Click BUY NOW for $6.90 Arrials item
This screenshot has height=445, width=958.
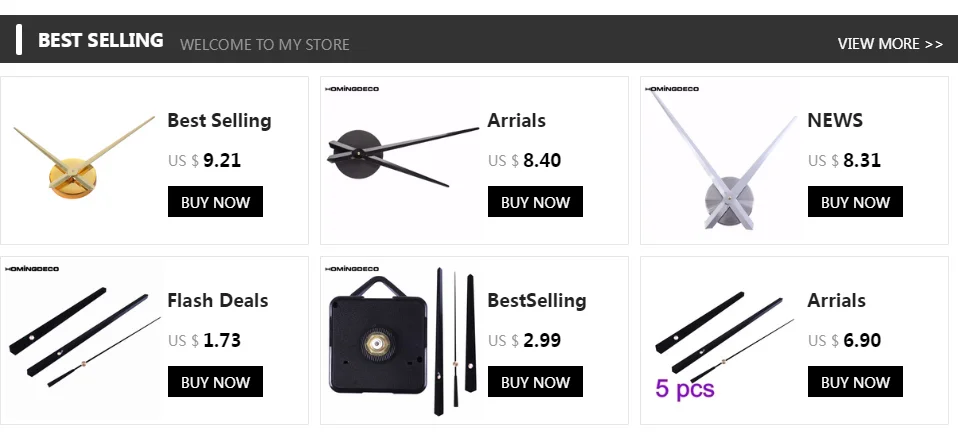point(855,382)
